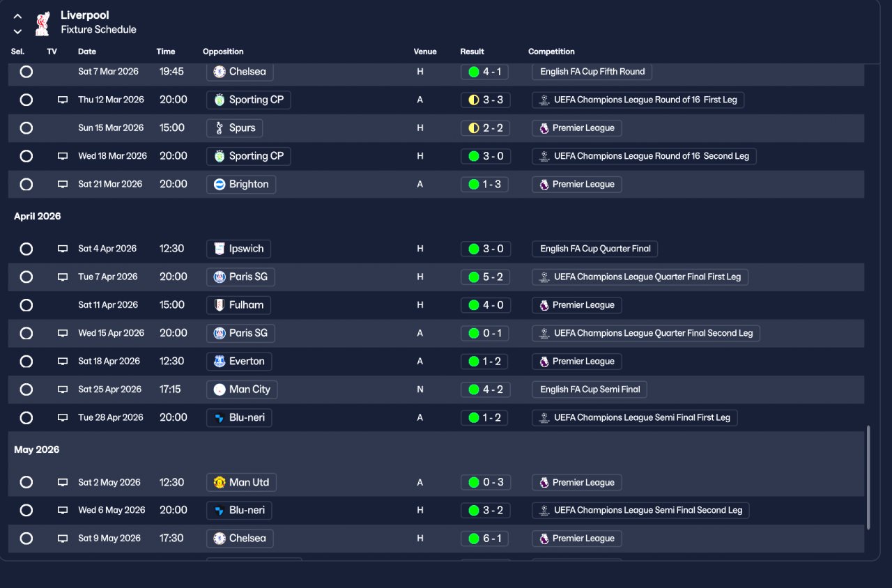The image size is (892, 588).
Task: Open Blu-neri team in 28 Apr row
Action: pos(239,418)
